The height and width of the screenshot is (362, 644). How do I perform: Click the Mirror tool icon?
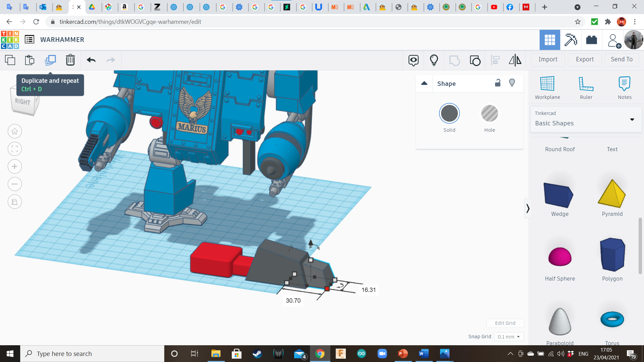coord(515,60)
